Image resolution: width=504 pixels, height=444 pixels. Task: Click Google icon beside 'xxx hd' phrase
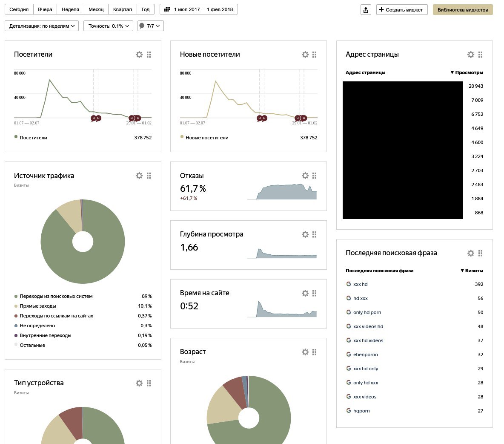pos(349,284)
